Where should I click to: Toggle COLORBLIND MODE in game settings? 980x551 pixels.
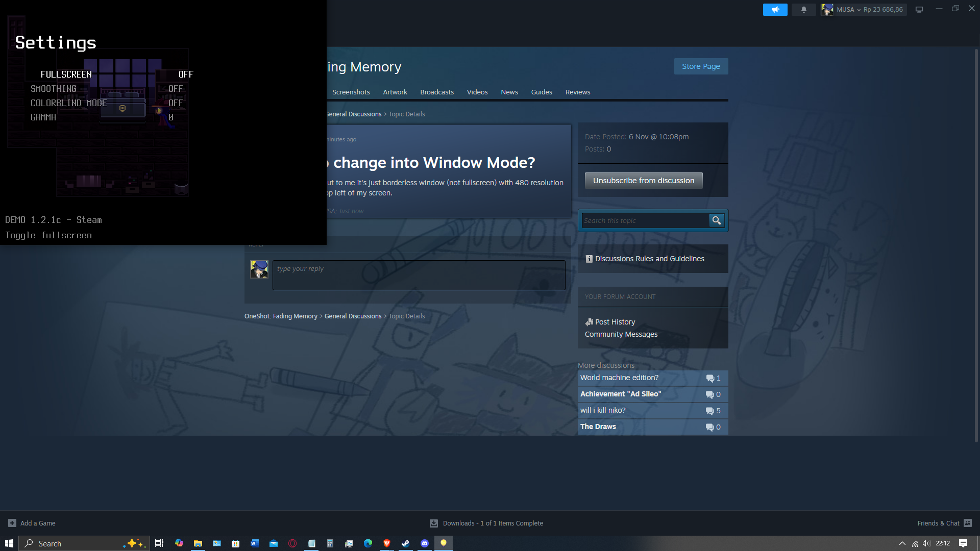coord(107,103)
